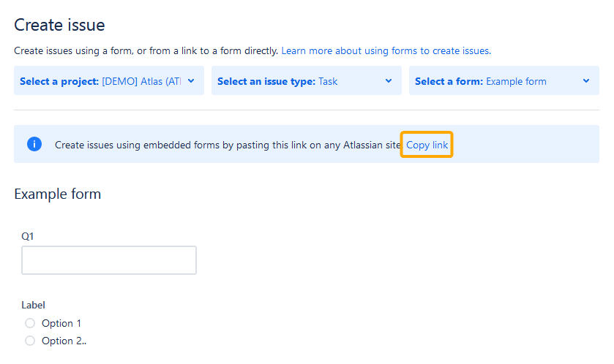Click the chevron arrow on form selector

click(x=585, y=81)
